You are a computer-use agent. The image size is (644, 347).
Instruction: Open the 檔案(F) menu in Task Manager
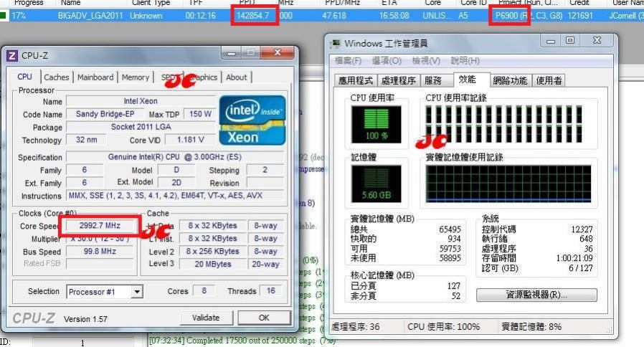click(348, 61)
